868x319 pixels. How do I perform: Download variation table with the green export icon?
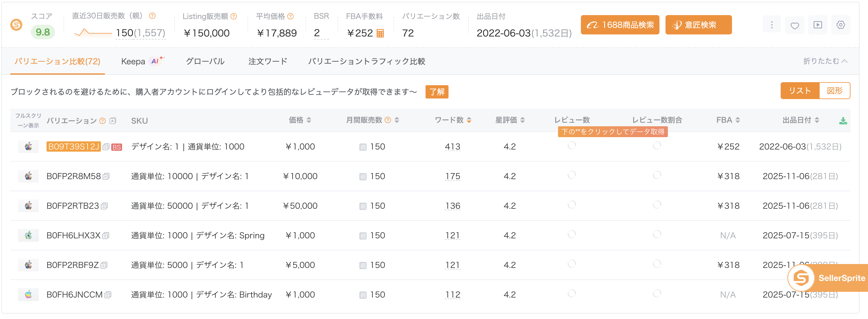pyautogui.click(x=843, y=121)
